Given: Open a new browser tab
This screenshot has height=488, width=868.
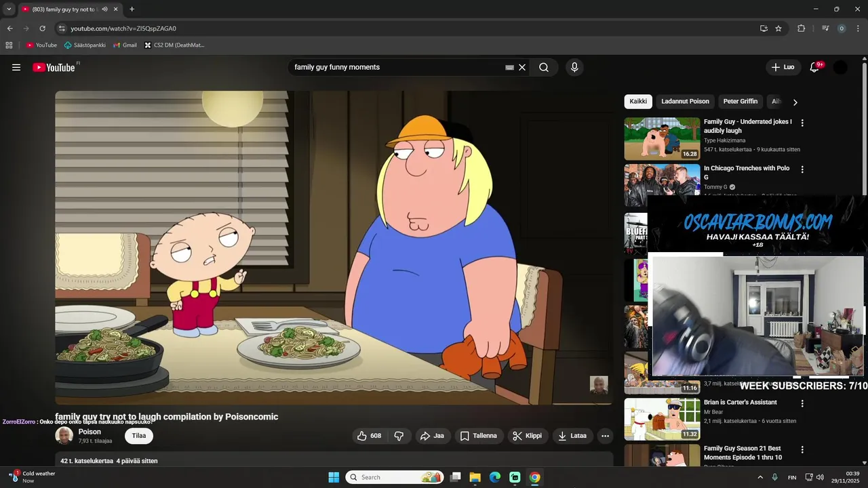Looking at the screenshot, I should click(x=132, y=9).
